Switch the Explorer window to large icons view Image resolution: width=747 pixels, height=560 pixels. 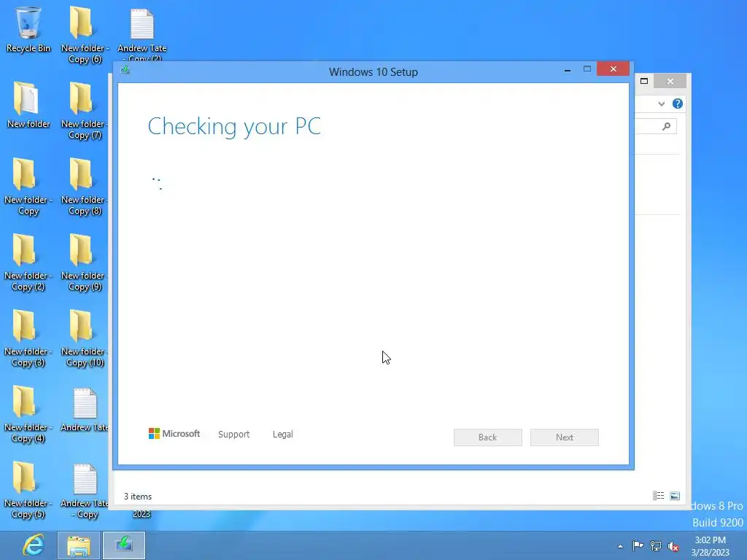point(675,496)
